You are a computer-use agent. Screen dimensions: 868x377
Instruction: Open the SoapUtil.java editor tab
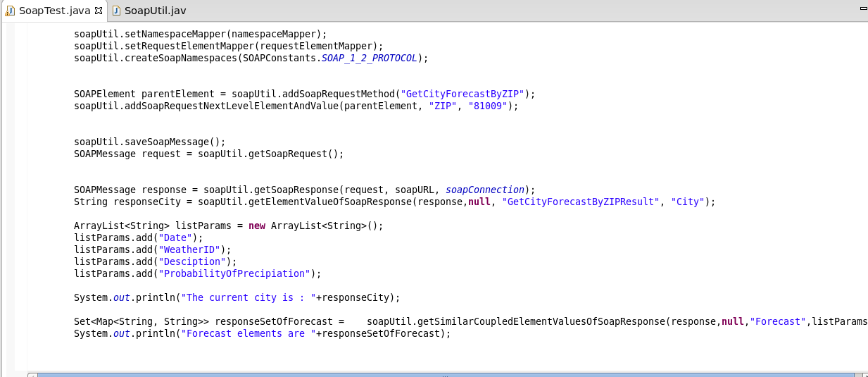tap(148, 11)
